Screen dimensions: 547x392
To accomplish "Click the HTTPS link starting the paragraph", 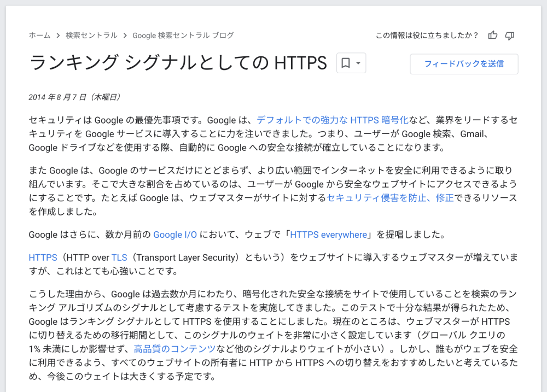I will coord(43,258).
